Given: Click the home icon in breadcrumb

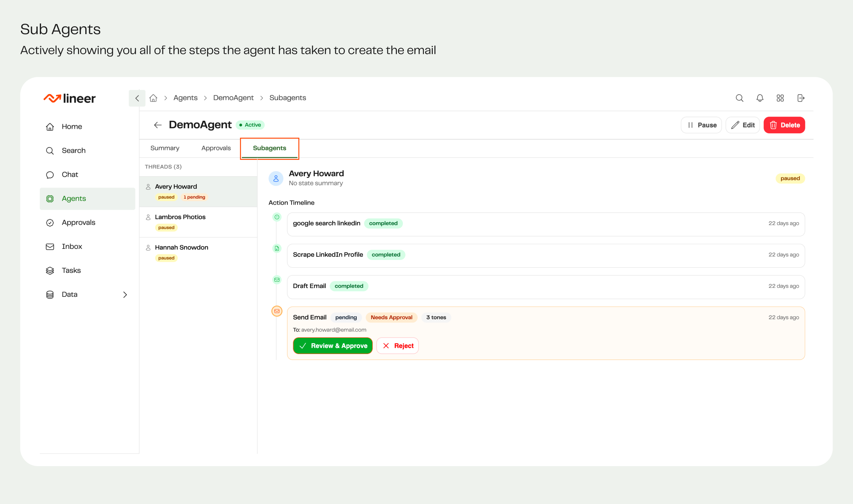Looking at the screenshot, I should [153, 98].
